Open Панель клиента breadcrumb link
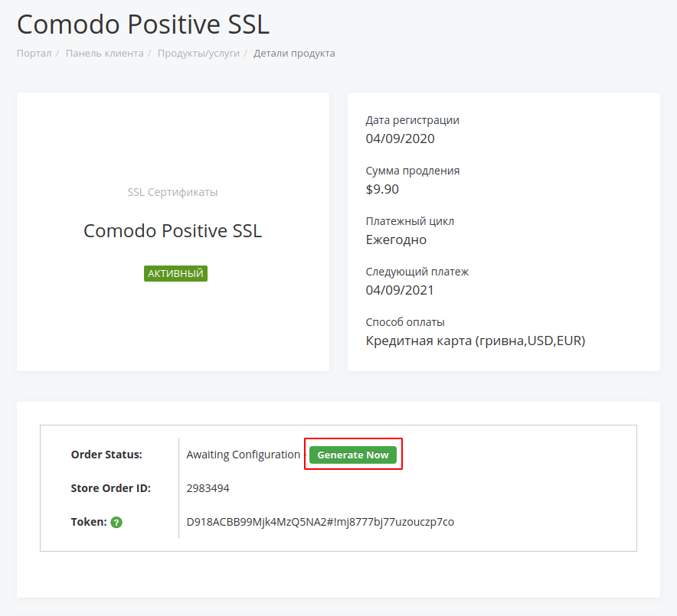 (104, 54)
